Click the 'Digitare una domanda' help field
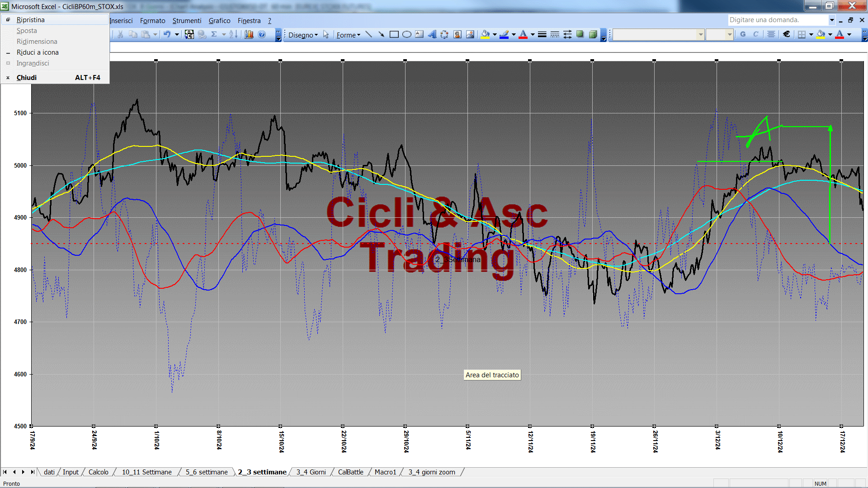This screenshot has width=868, height=488. click(x=778, y=20)
